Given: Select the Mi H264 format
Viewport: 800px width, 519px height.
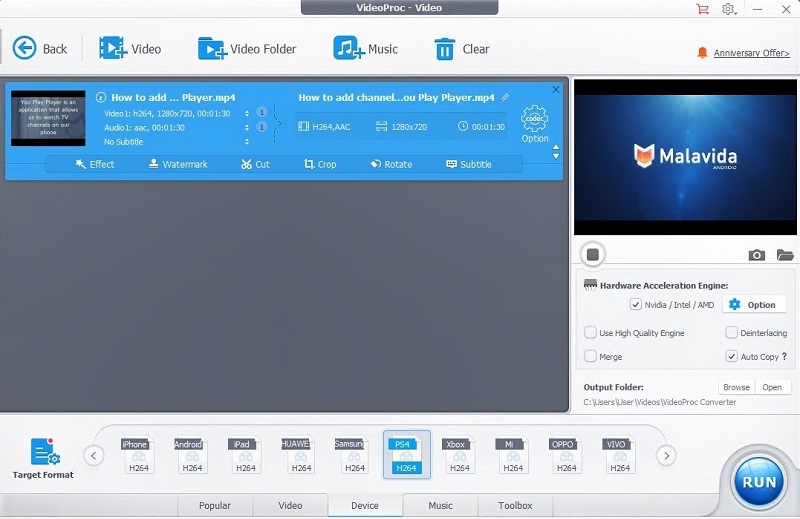Looking at the screenshot, I should 513,455.
